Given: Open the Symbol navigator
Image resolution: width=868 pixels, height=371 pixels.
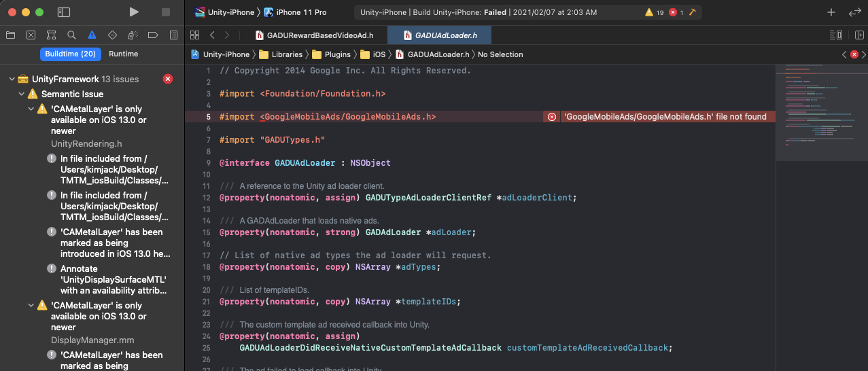Looking at the screenshot, I should 51,35.
